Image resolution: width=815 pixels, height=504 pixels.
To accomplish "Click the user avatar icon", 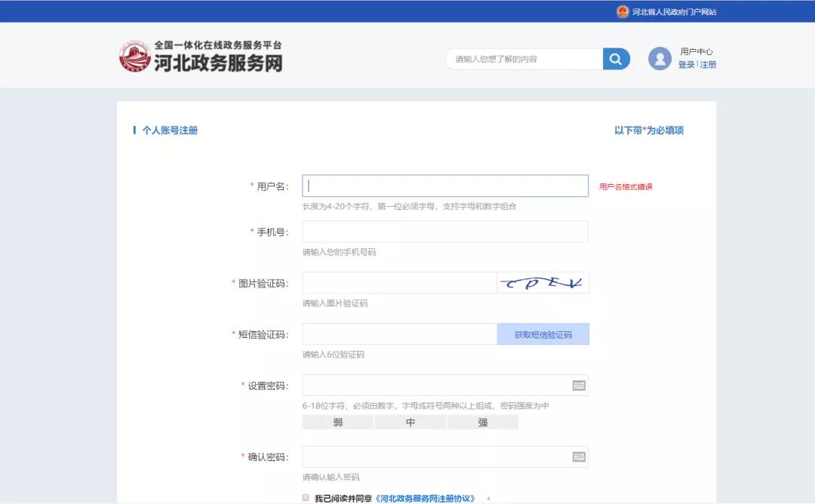I will click(660, 59).
